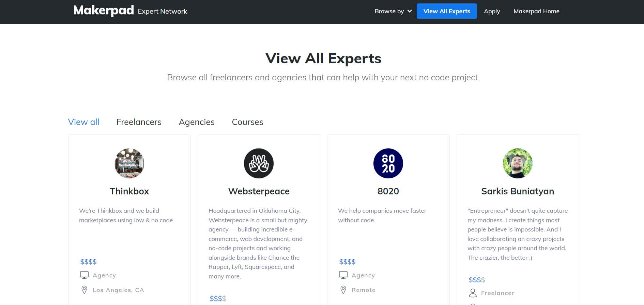This screenshot has width=644, height=305.
Task: Click the Los Angeles, CA location text
Action: coord(118,290)
